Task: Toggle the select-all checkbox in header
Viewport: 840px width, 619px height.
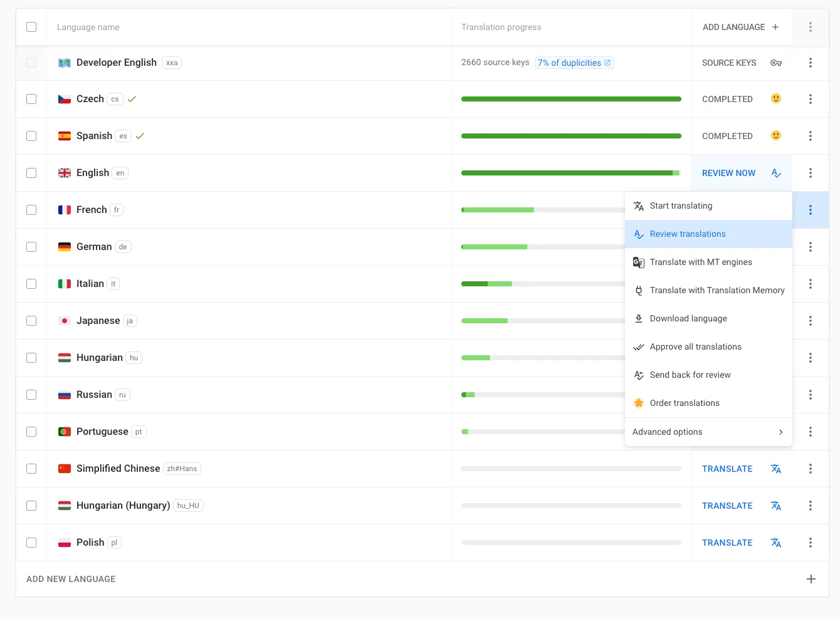Action: (x=31, y=27)
